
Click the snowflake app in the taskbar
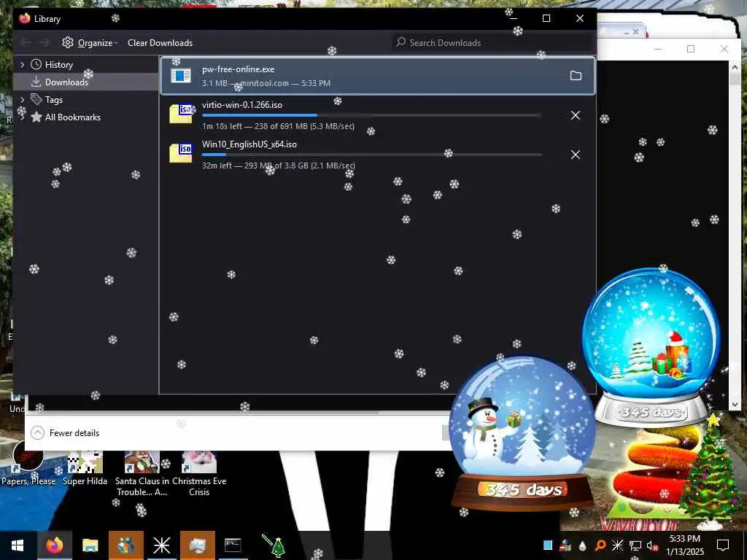(x=161, y=545)
